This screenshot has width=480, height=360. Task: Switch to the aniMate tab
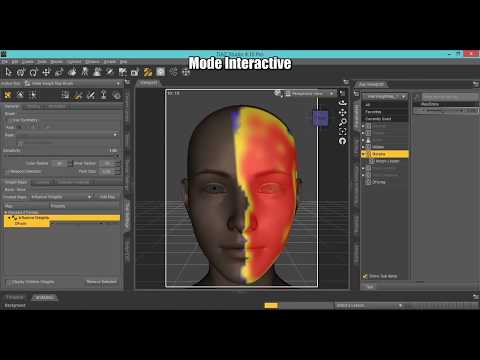pyautogui.click(x=44, y=297)
